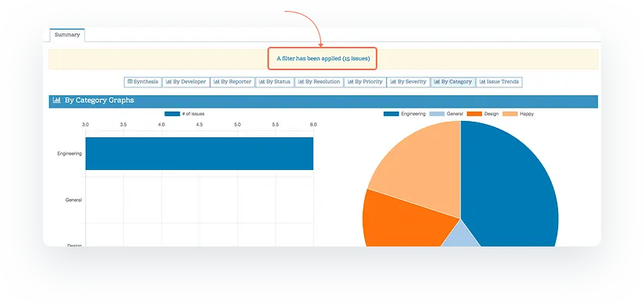Viewport: 644px width, 305px height.
Task: Switch to By Developer graphs
Action: click(186, 82)
